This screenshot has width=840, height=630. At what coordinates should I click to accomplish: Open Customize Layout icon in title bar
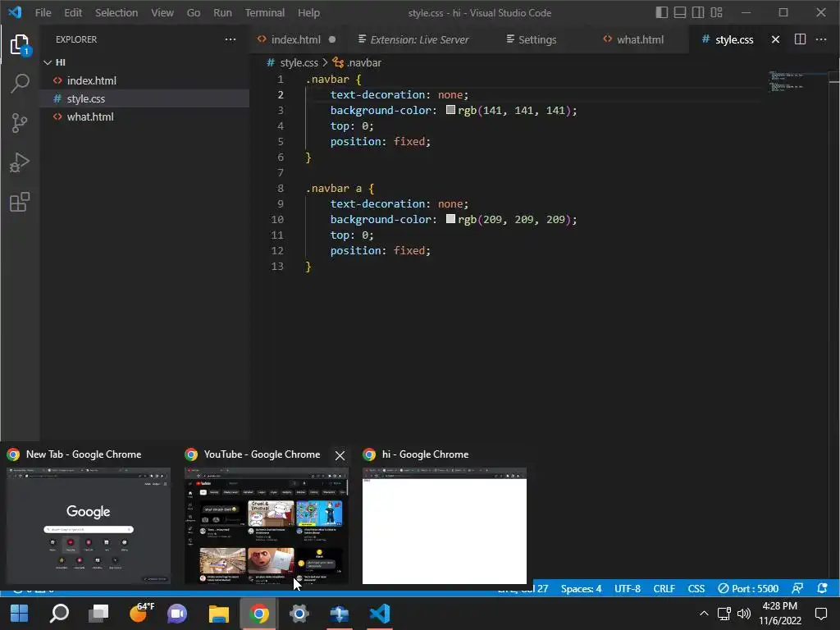pyautogui.click(x=716, y=12)
